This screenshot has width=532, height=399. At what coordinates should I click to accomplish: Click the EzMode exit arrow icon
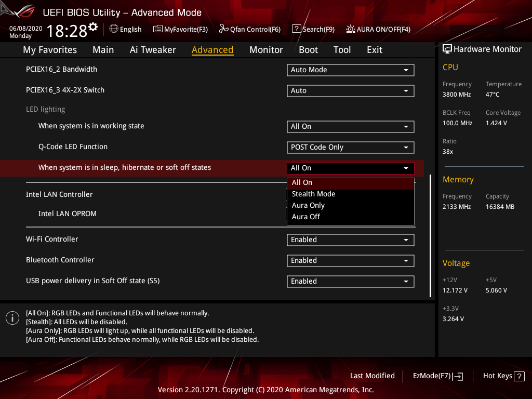pos(458,376)
